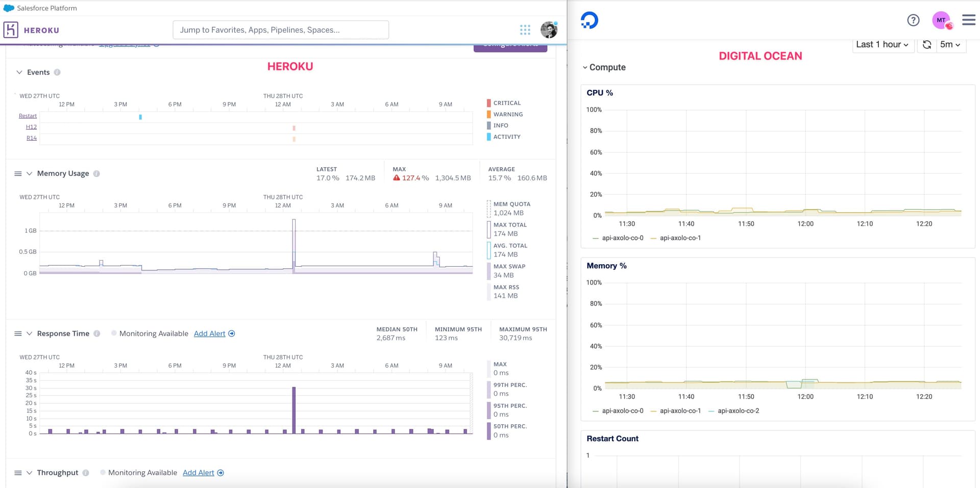
Task: Collapse the Memory Usage section
Action: coord(29,173)
